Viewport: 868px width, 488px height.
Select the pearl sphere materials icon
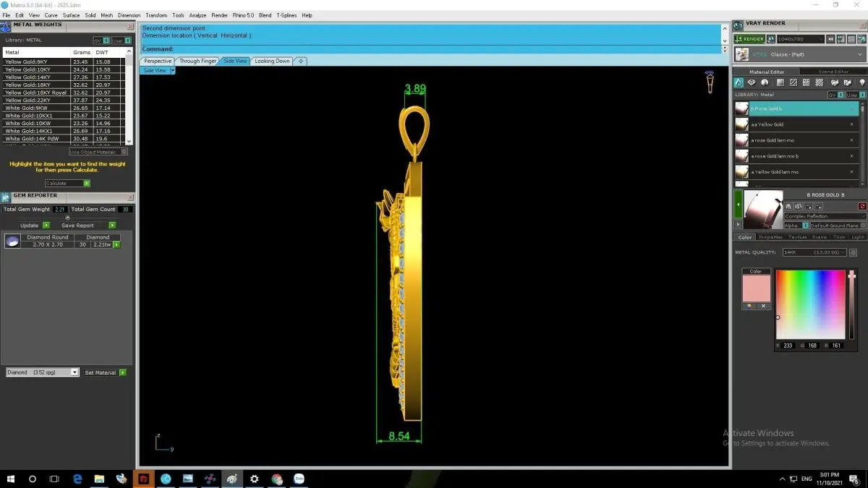(x=765, y=82)
